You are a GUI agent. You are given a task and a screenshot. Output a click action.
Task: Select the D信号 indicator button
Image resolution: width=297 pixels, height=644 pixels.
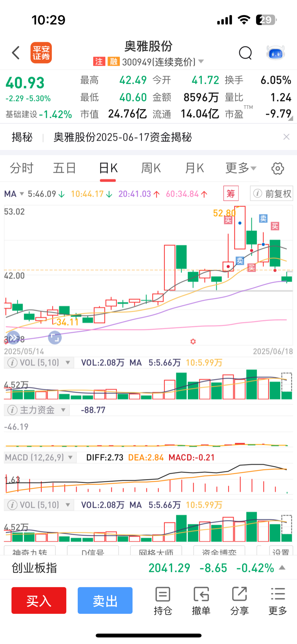pos(93,551)
